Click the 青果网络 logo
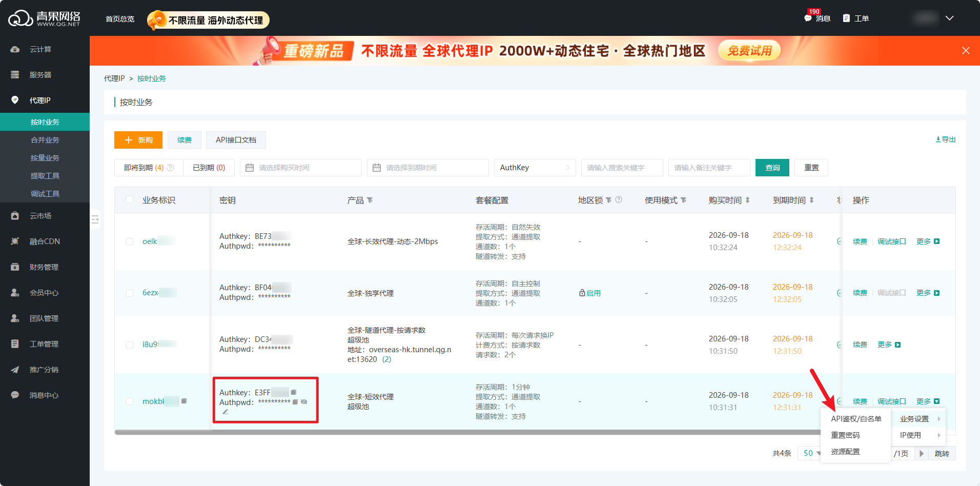980x486 pixels. pyautogui.click(x=44, y=18)
